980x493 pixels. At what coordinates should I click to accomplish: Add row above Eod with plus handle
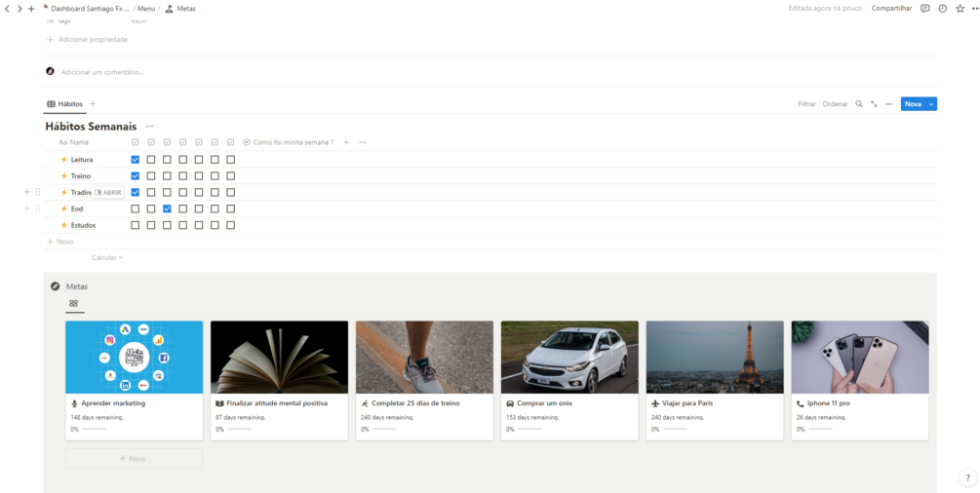click(27, 209)
